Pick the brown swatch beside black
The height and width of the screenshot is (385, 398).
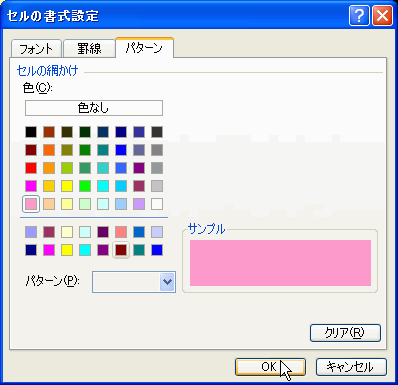[49, 132]
